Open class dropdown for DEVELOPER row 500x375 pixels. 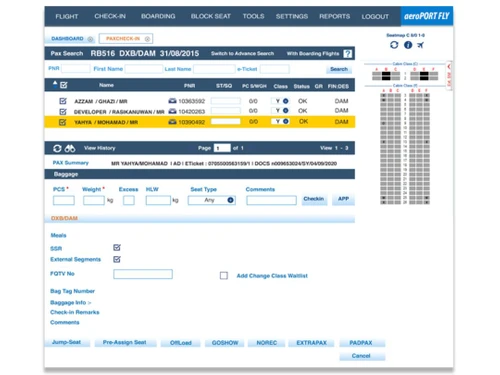(x=286, y=111)
